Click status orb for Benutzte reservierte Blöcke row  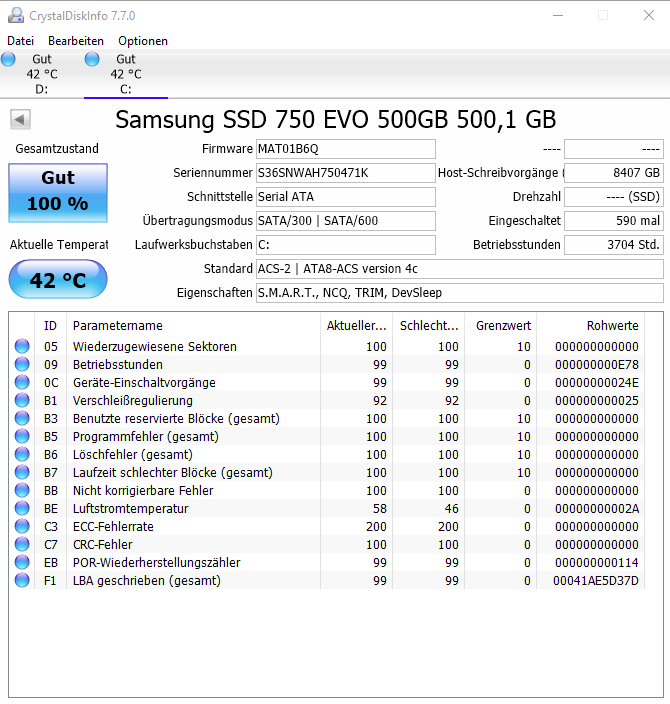coord(22,418)
